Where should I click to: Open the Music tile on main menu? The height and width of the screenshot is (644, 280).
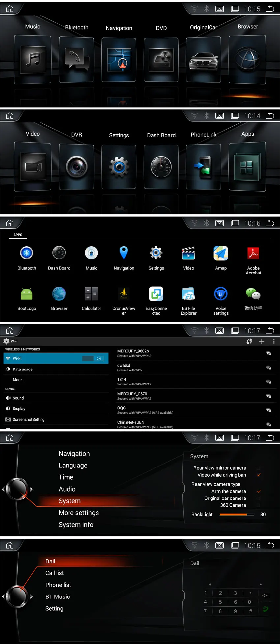[33, 59]
